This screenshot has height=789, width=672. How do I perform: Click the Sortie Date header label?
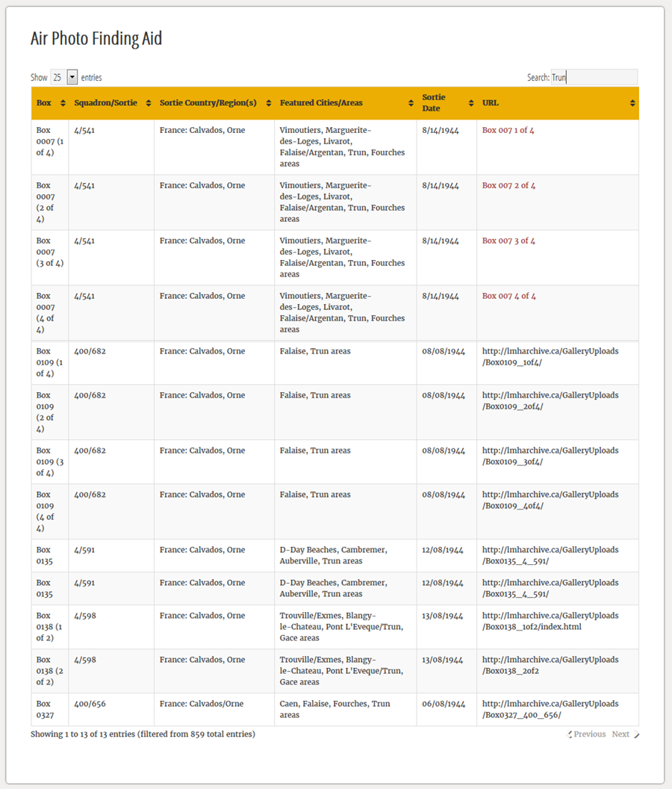(434, 102)
